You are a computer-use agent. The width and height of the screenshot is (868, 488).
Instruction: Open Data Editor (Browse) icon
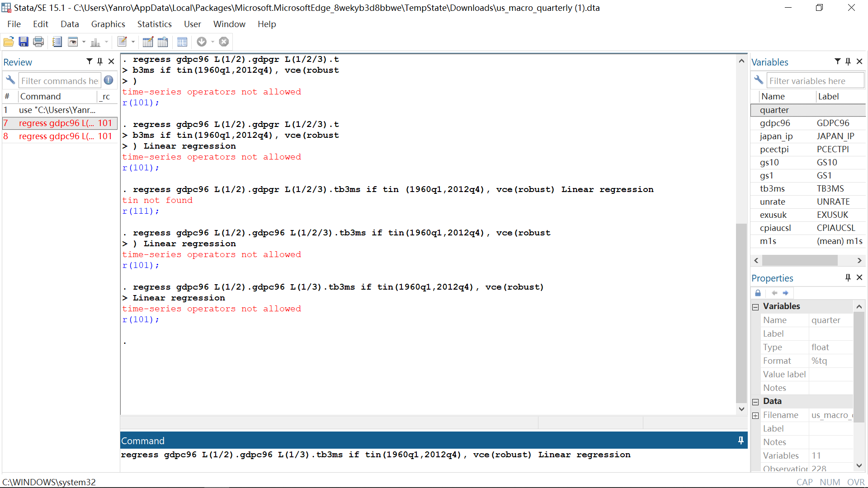163,42
